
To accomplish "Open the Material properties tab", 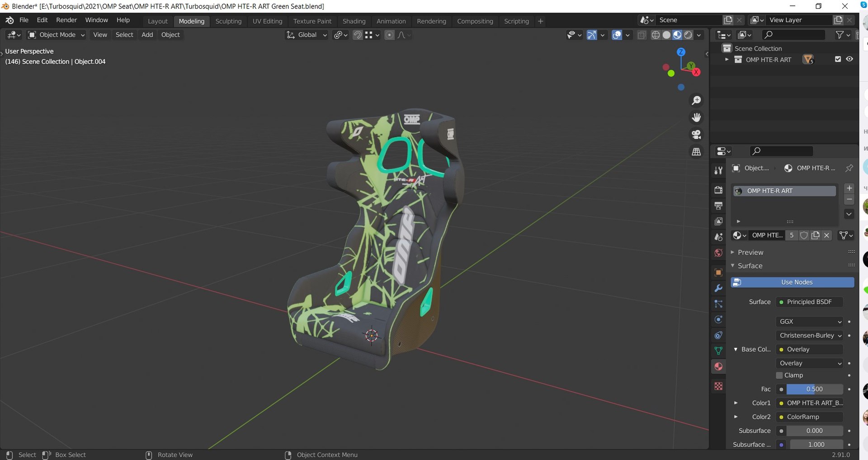I will pos(718,366).
